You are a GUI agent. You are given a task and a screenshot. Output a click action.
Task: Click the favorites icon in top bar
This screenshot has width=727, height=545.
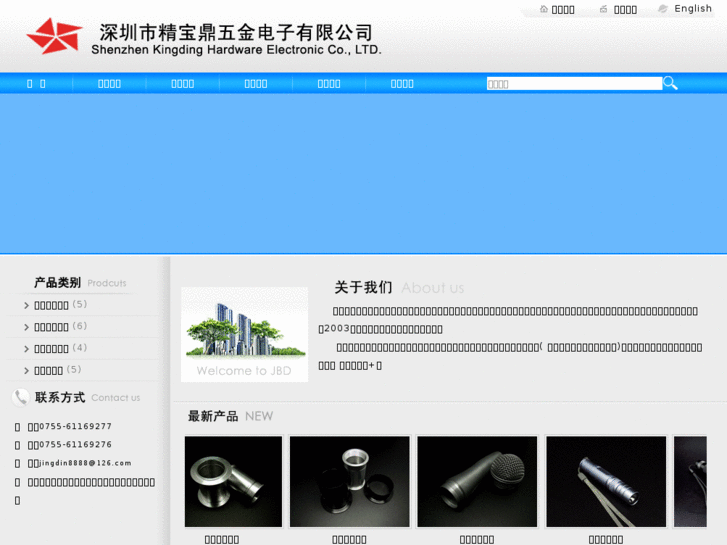tap(604, 9)
